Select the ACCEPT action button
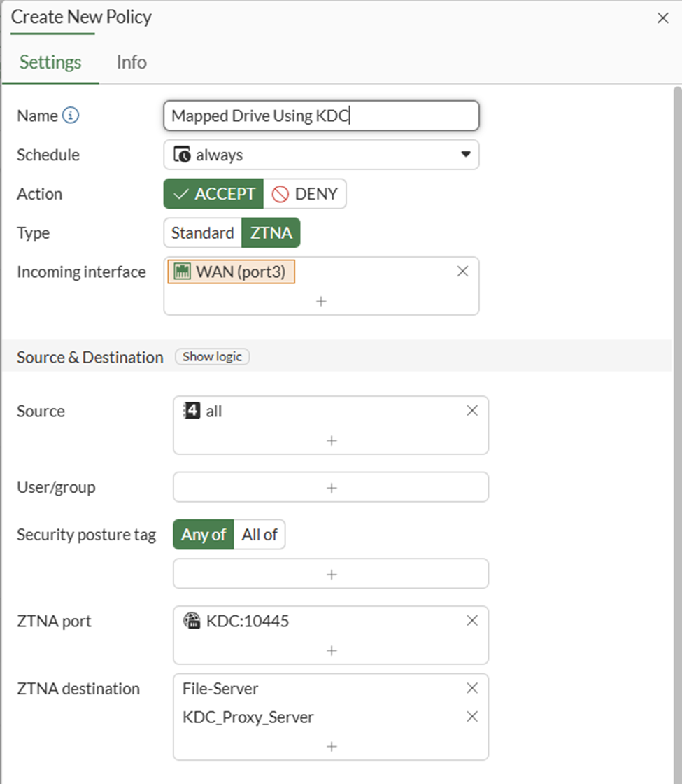 pyautogui.click(x=213, y=194)
